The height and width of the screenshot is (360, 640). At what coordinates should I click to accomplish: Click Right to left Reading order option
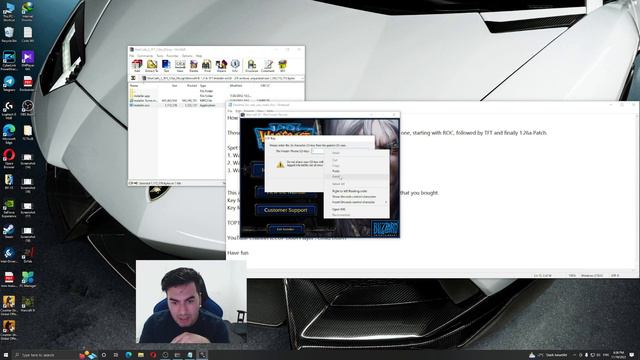[349, 191]
